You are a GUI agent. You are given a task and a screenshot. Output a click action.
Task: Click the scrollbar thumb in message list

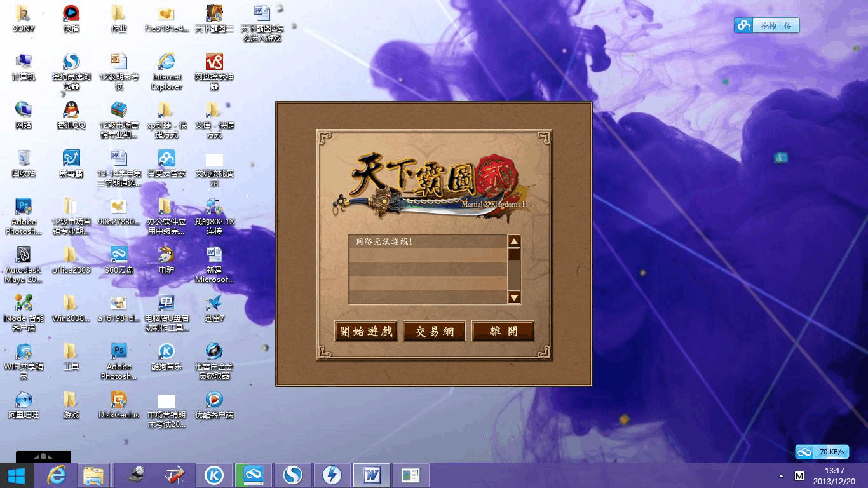514,254
